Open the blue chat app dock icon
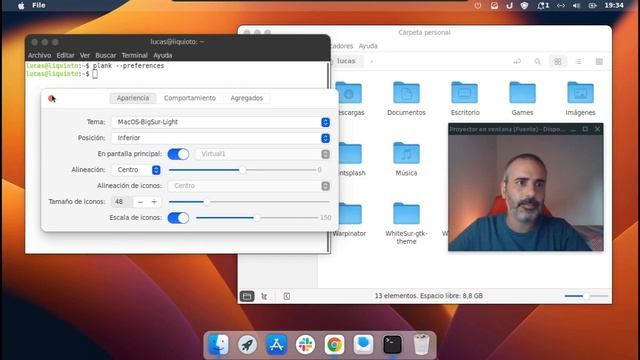The image size is (640, 360). (363, 345)
